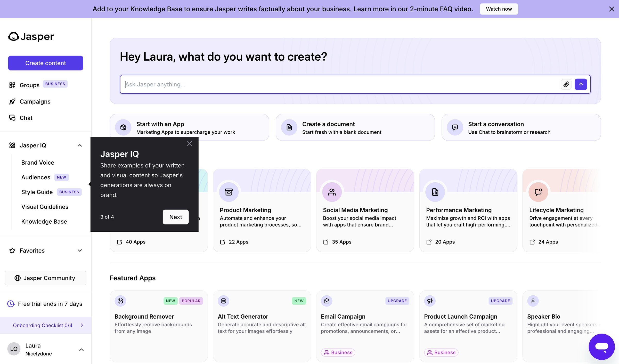
Task: Click UPGRADE badge on Product Launch Campaign
Action: click(x=500, y=301)
